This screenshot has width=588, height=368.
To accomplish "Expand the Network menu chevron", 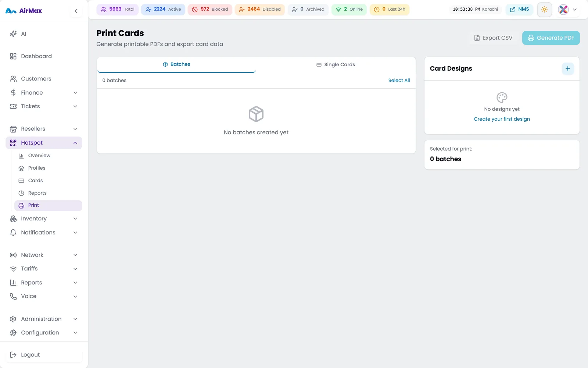I will click(x=75, y=255).
